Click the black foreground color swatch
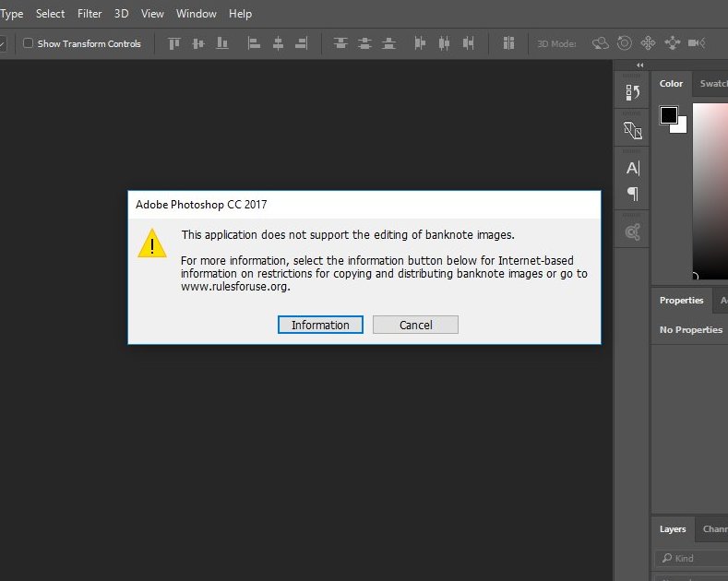Screen dimensions: 728x581 pyautogui.click(x=668, y=115)
